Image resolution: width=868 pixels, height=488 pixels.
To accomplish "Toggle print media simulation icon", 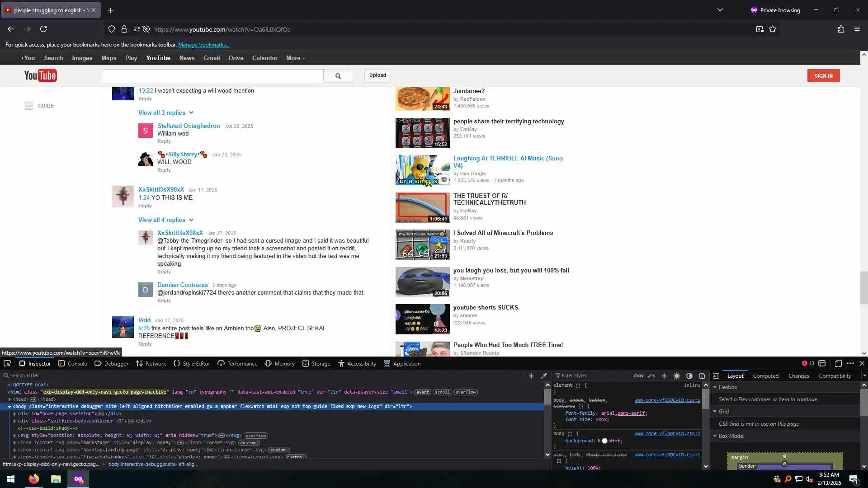I will (x=702, y=375).
